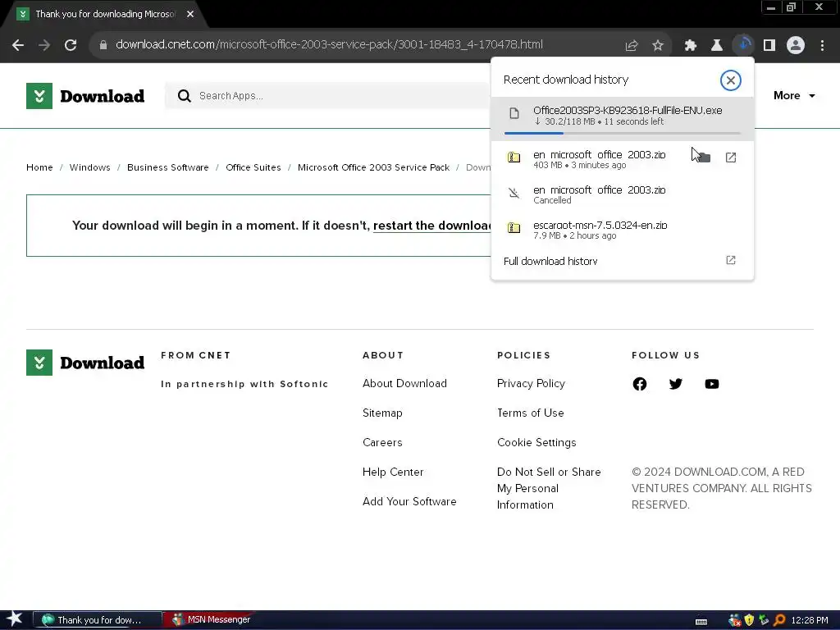Show en_microsoft_office_2003.zip in folder
The width and height of the screenshot is (840, 630).
click(704, 157)
